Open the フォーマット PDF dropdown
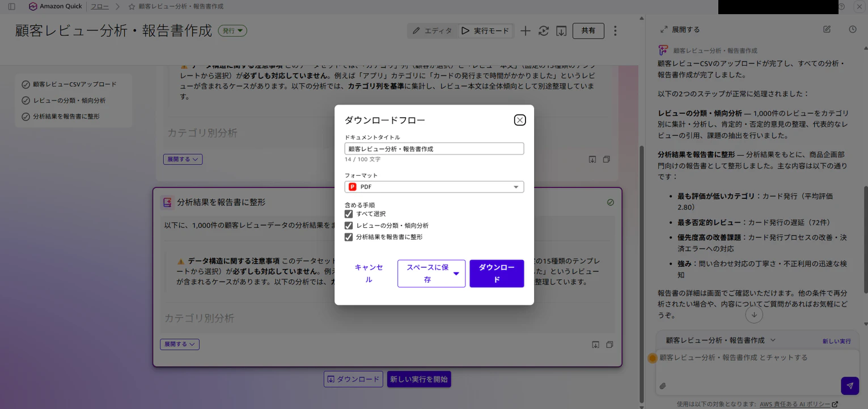 (x=434, y=187)
